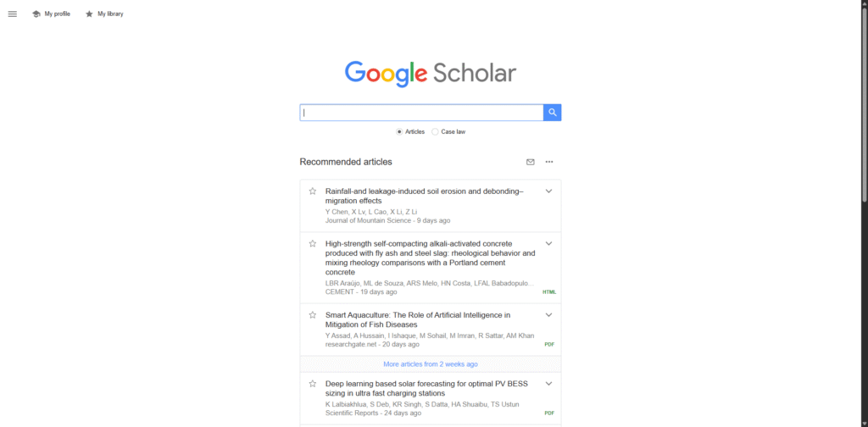Expand the Rainfall-and leakage-induced article details

click(x=548, y=191)
